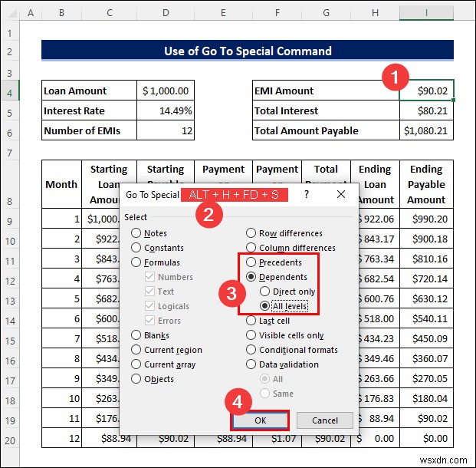Click the cell showing $1.07
This screenshot has height=468, width=476.
277,438
